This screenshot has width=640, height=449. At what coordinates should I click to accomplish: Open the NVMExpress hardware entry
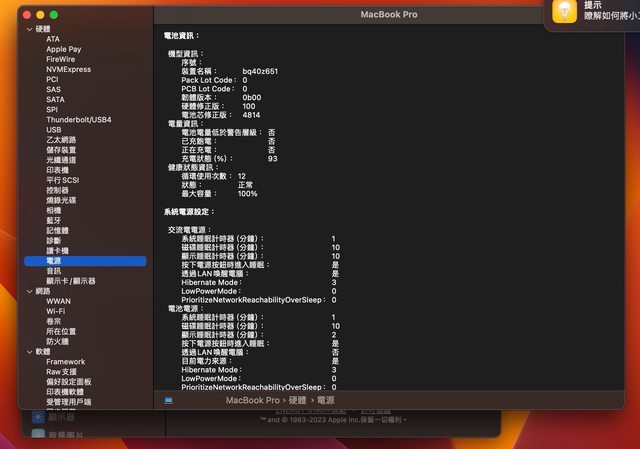68,69
